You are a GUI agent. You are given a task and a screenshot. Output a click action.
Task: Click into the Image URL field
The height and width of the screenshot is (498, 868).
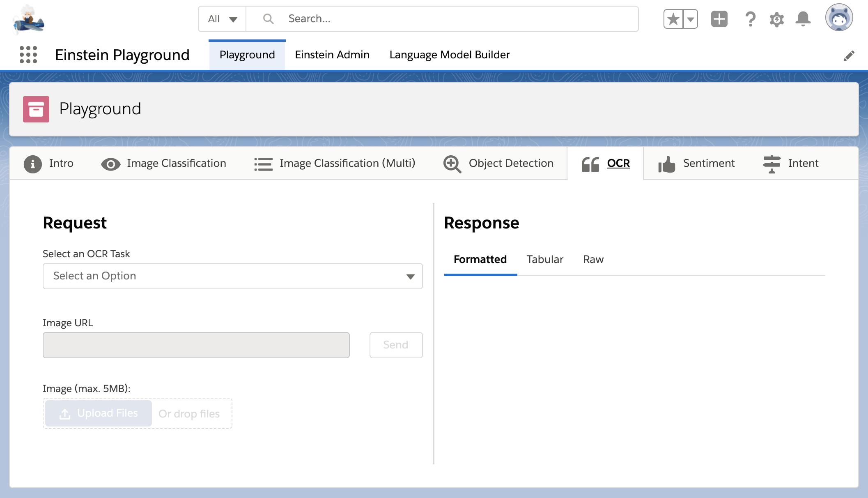(196, 345)
